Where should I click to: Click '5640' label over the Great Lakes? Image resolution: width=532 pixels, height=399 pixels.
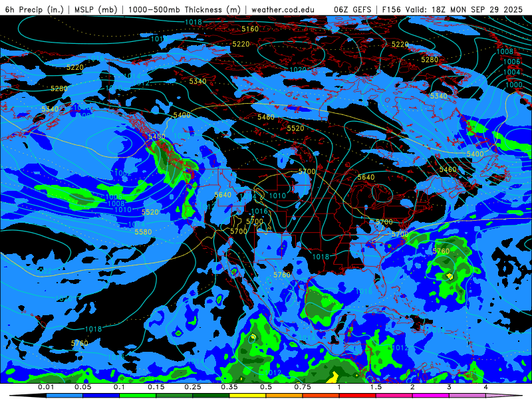click(366, 177)
